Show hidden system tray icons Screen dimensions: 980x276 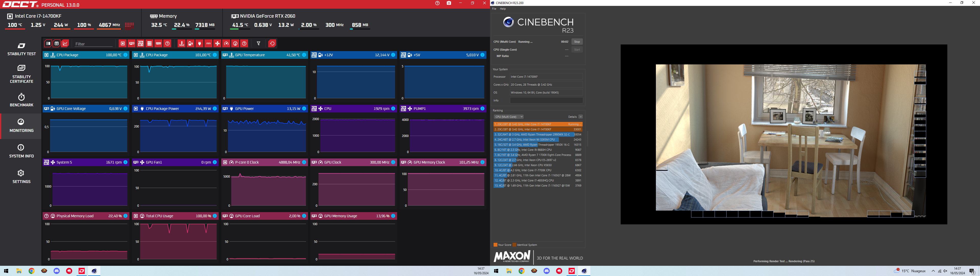coord(933,271)
